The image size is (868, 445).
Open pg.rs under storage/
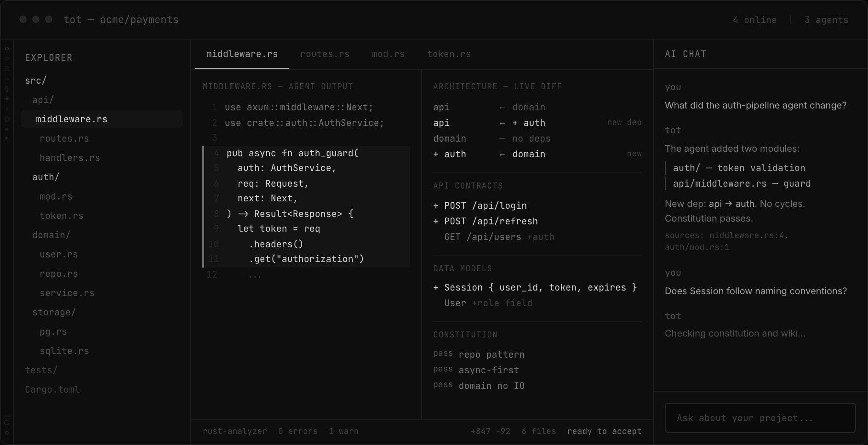(x=53, y=331)
